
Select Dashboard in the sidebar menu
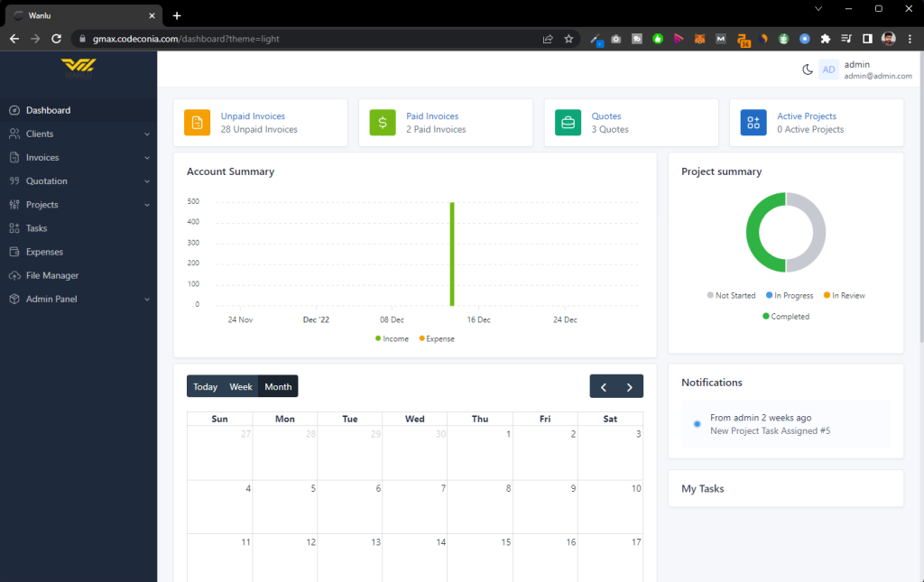point(48,110)
